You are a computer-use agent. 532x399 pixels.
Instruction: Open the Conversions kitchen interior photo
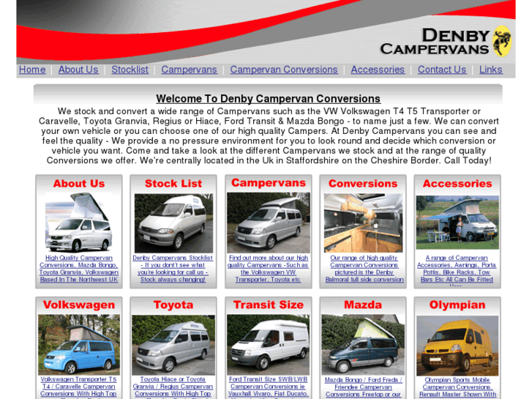(x=364, y=223)
